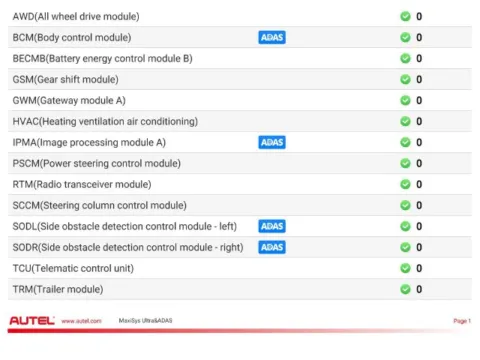Select SCCM(Steering column control module) row
The image size is (480, 360).
pyautogui.click(x=240, y=205)
